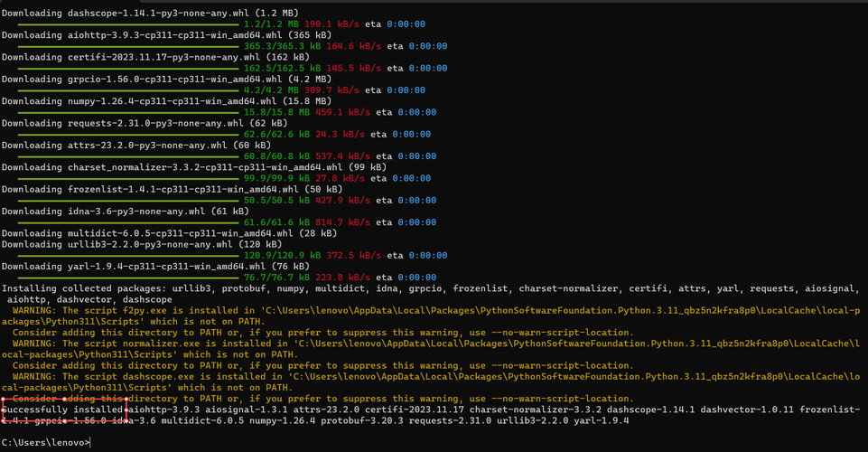The image size is (868, 452).
Task: Click "dashvector-1.0.11" in the installed packages list
Action: [747, 410]
